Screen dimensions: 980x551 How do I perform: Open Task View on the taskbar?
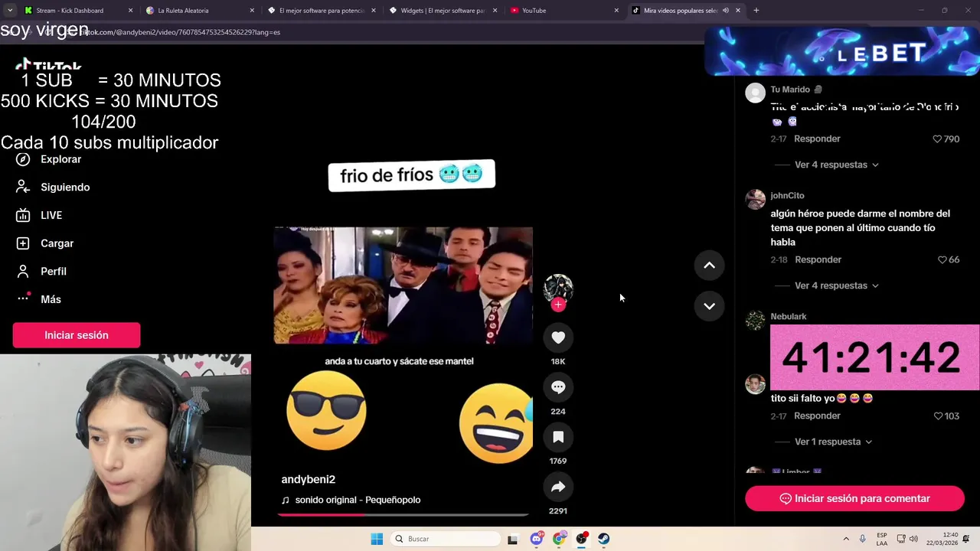512,539
